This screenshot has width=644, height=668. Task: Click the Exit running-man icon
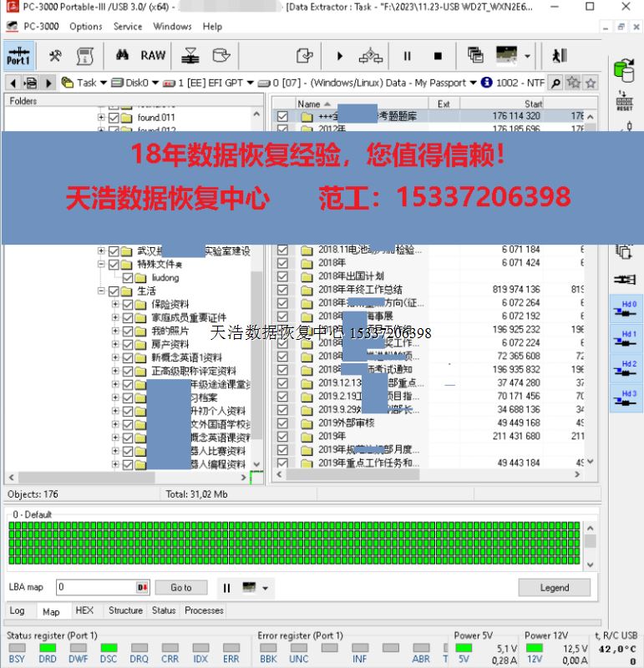(559, 56)
